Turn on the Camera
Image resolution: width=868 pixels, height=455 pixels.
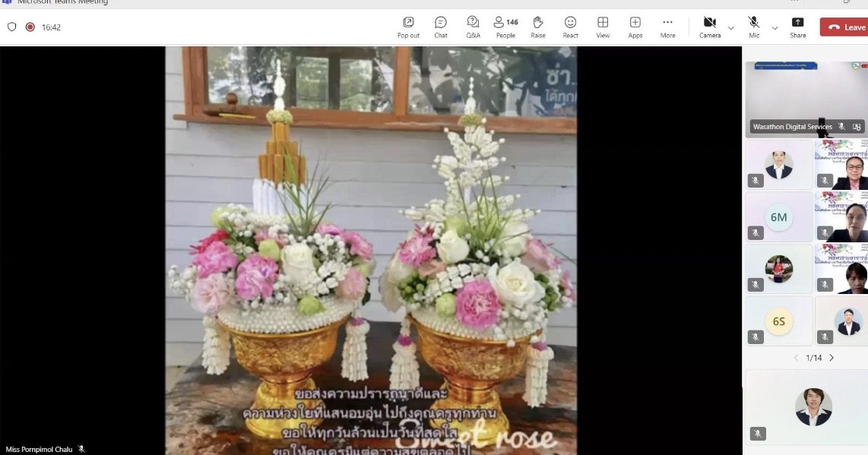[x=710, y=27]
